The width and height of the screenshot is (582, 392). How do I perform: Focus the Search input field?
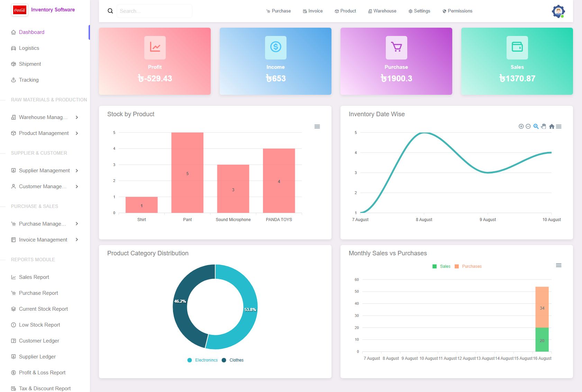click(x=154, y=11)
